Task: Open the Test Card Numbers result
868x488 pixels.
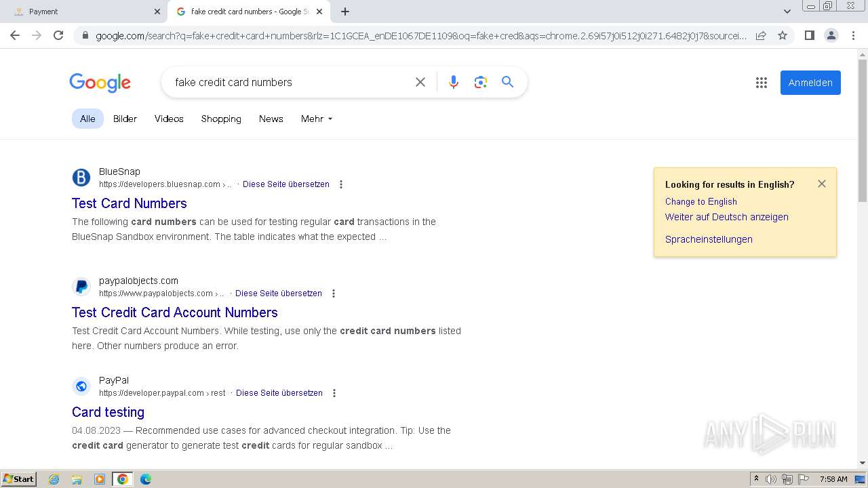Action: (x=129, y=203)
